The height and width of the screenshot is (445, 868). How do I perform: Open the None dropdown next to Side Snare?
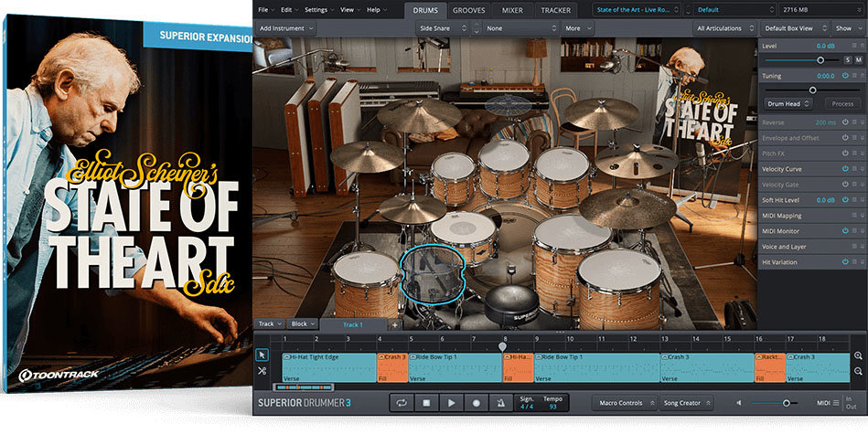(x=521, y=28)
